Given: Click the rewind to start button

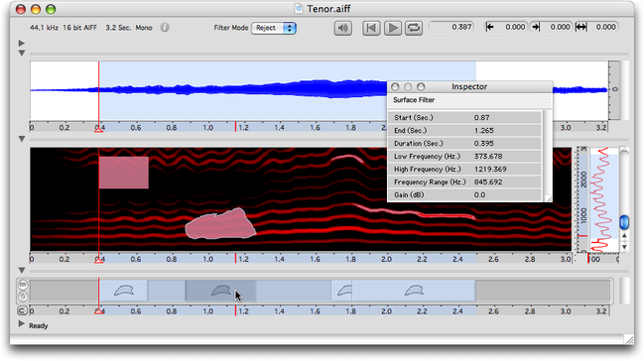Looking at the screenshot, I should [371, 28].
